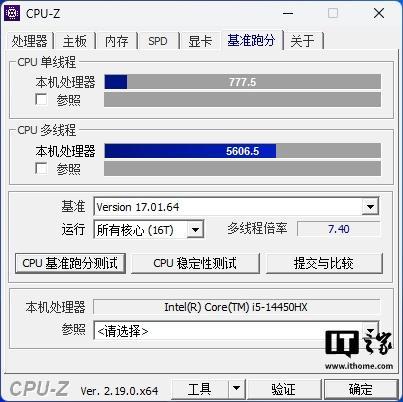Click the multi-thread 5606.5 score bar
This screenshot has width=403, height=402.
[242, 151]
